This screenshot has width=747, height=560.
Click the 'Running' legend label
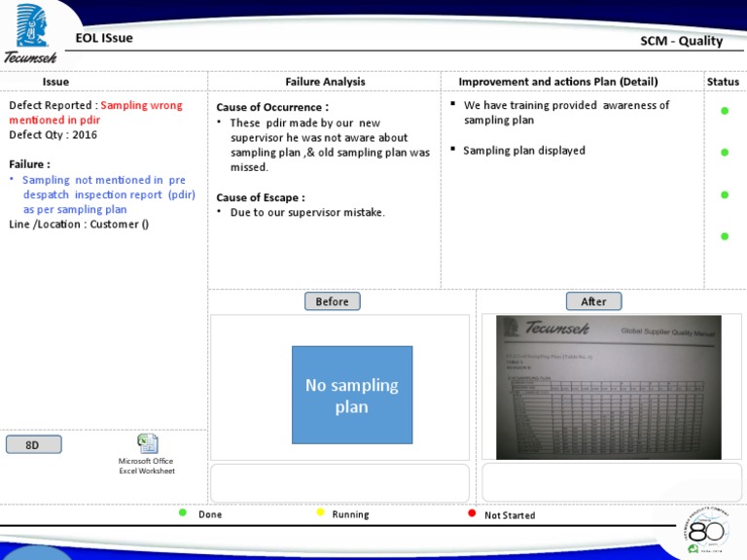[x=350, y=514]
